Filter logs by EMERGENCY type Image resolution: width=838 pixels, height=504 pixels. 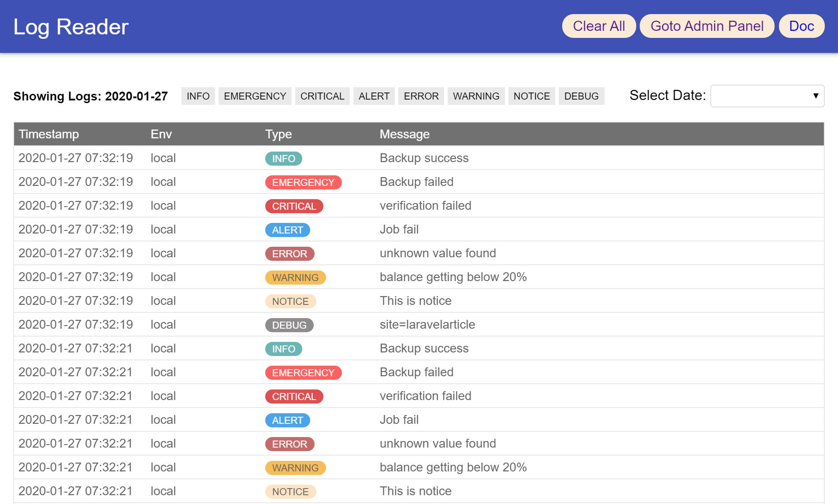click(x=255, y=96)
